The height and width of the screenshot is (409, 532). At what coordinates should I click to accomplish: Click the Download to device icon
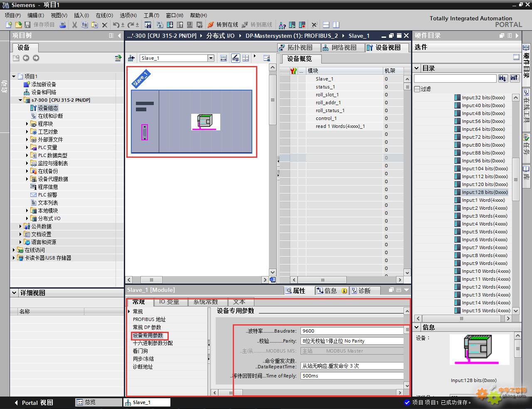point(170,25)
